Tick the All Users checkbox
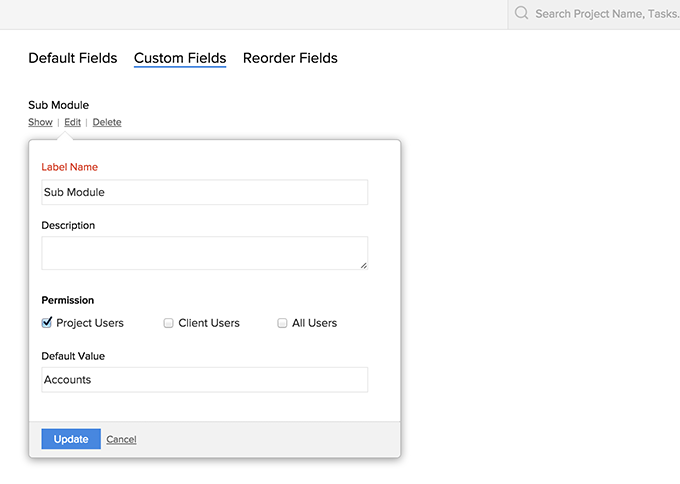The image size is (680, 484). [x=283, y=323]
